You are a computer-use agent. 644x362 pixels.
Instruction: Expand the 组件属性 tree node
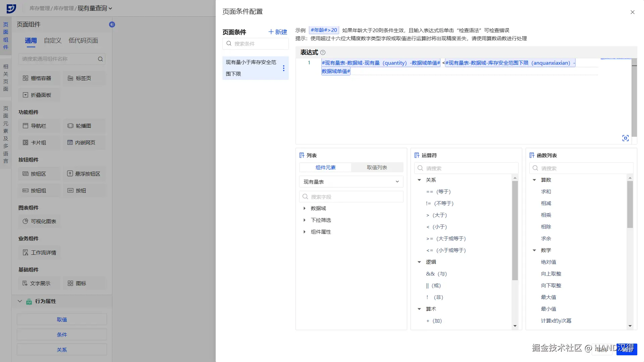[x=305, y=232]
